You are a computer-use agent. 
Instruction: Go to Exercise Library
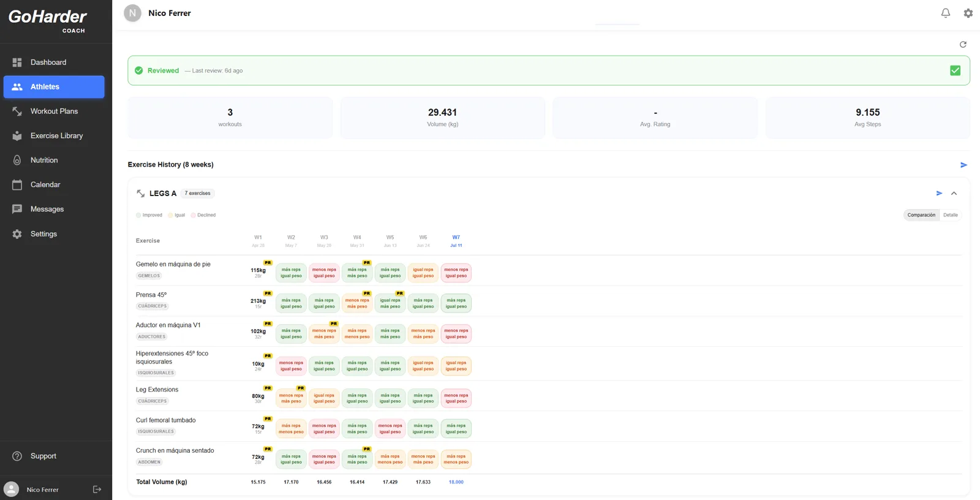click(x=54, y=136)
